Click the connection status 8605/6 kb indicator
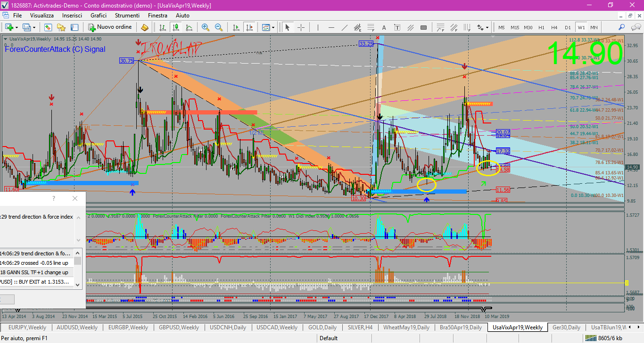 604,338
